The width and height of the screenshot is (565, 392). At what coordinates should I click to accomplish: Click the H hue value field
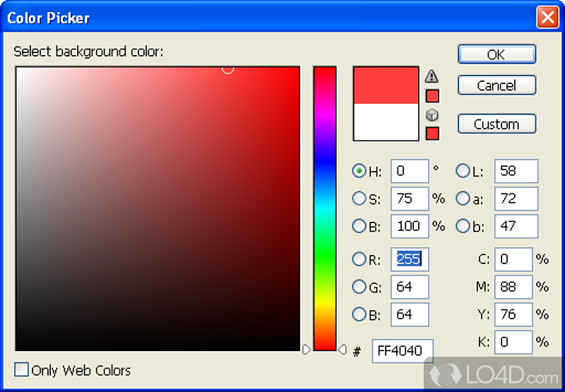[x=410, y=171]
